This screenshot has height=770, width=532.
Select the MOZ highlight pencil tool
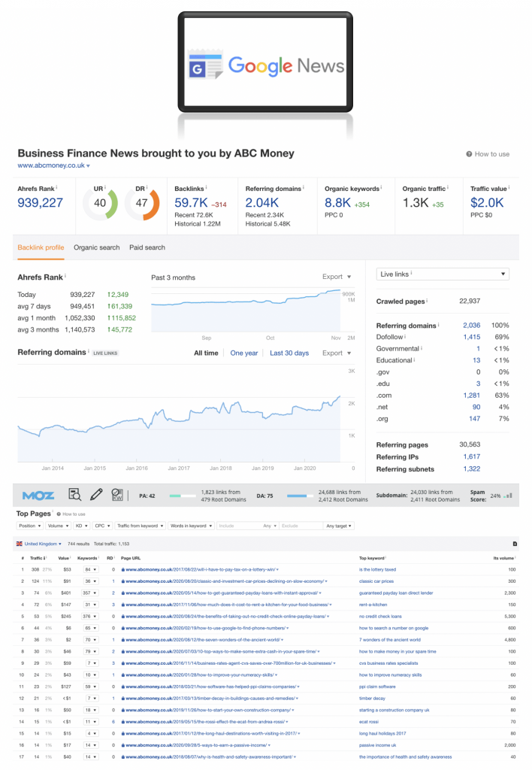tap(97, 495)
